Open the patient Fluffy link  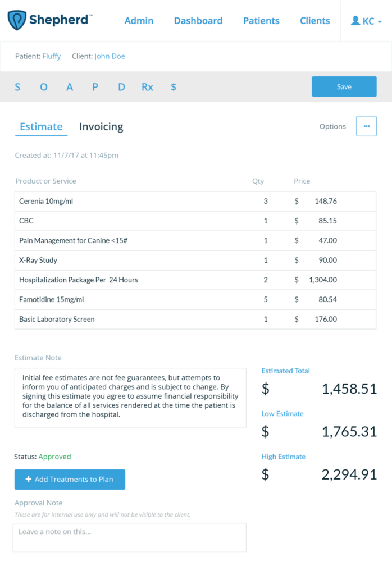click(x=51, y=56)
